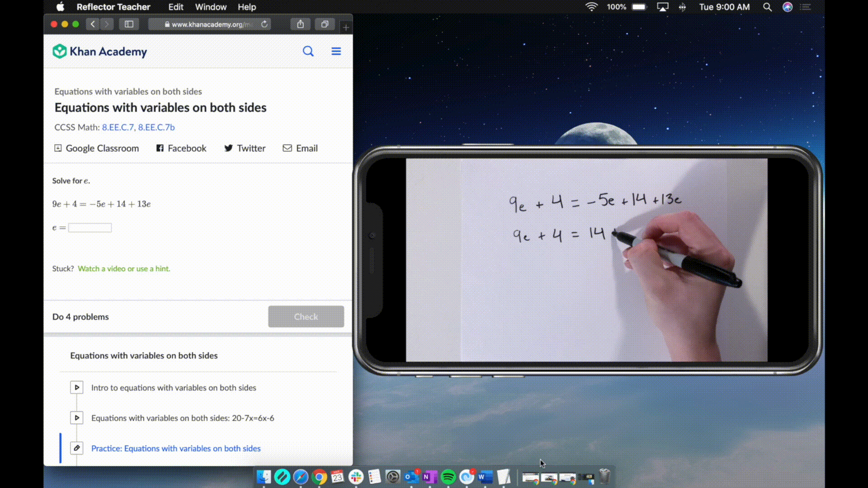Viewport: 868px width, 488px height.
Task: Reload the Khan Academy page
Action: pos(264,24)
